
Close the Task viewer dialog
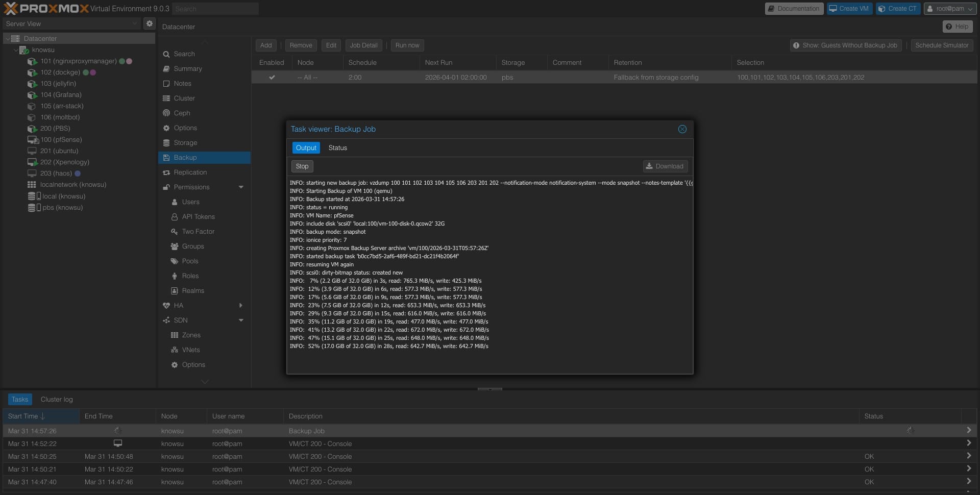pyautogui.click(x=682, y=129)
